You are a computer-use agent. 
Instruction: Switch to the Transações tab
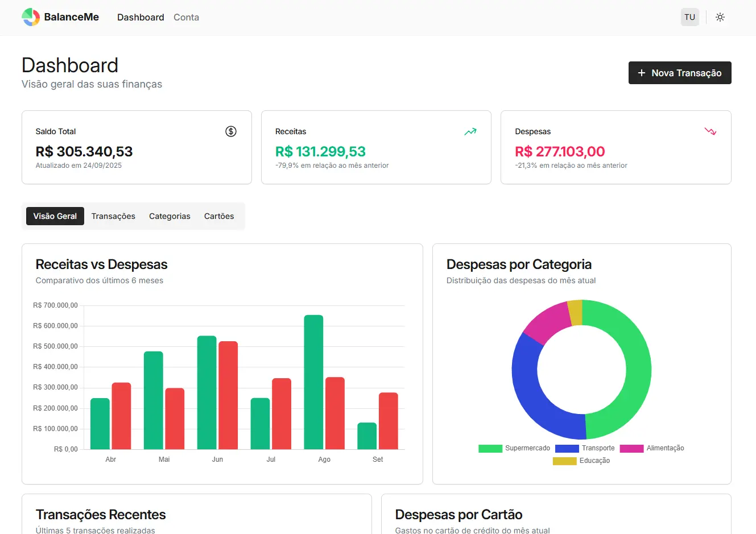113,216
